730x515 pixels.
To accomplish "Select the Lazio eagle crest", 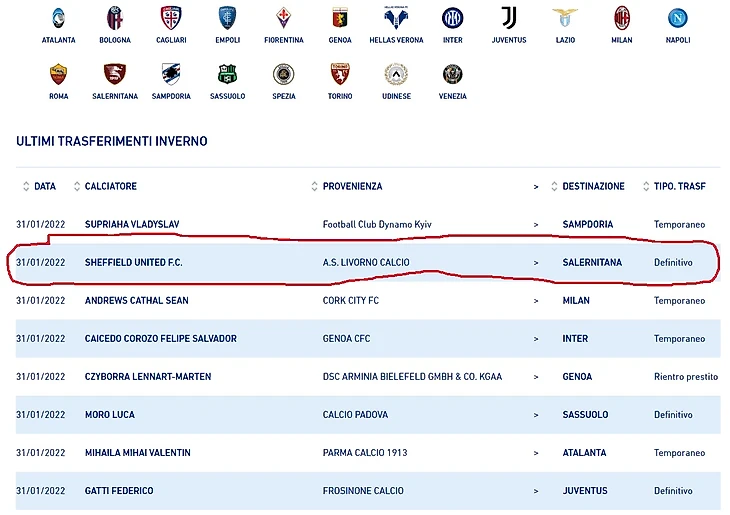I will 565,18.
